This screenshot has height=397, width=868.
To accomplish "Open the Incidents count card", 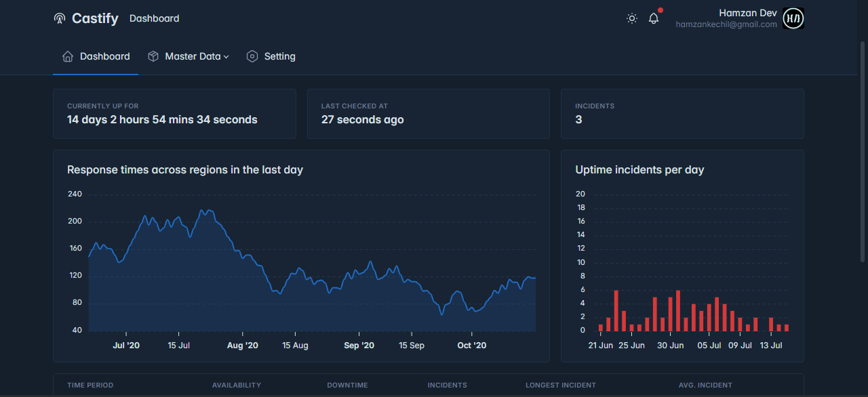I will click(x=682, y=114).
